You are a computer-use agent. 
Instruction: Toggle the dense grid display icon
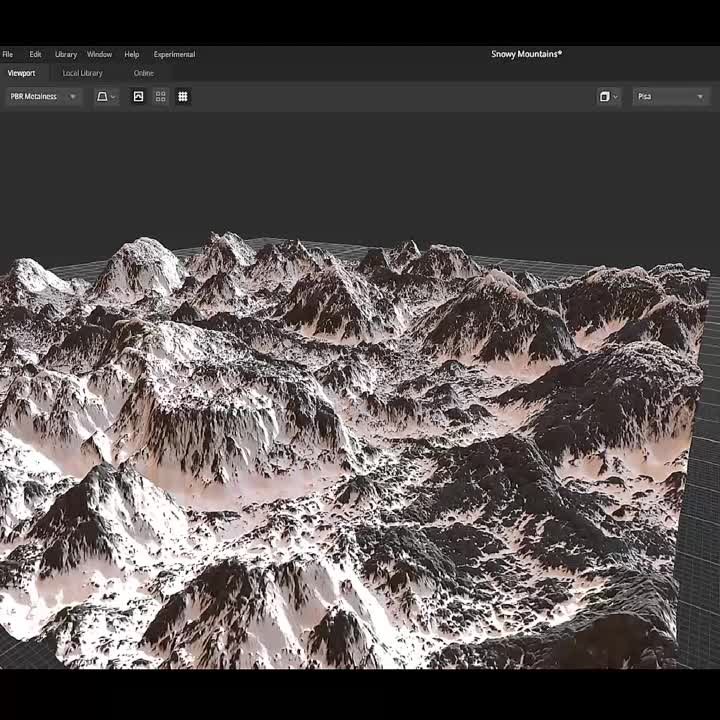(x=183, y=96)
